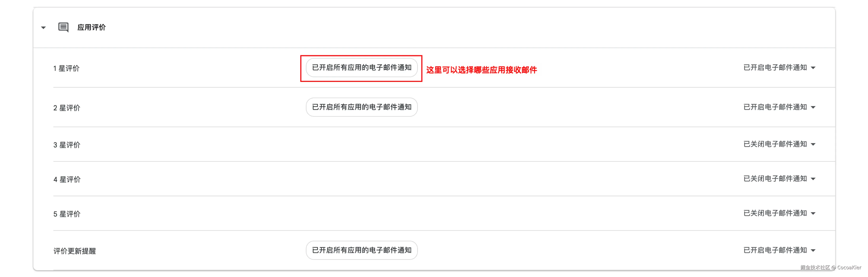Viewport: 868px width, 277px height.
Task: Click the 掘金技术社区 @ CocoaKier watermark
Action: point(831,267)
